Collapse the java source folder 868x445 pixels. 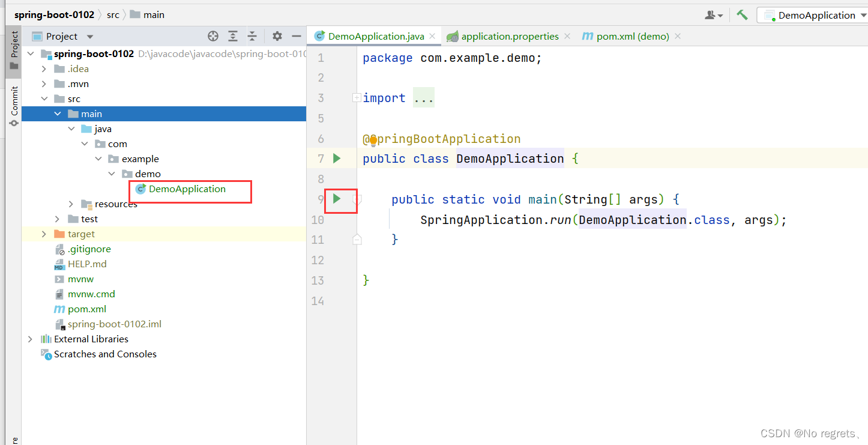tap(71, 129)
